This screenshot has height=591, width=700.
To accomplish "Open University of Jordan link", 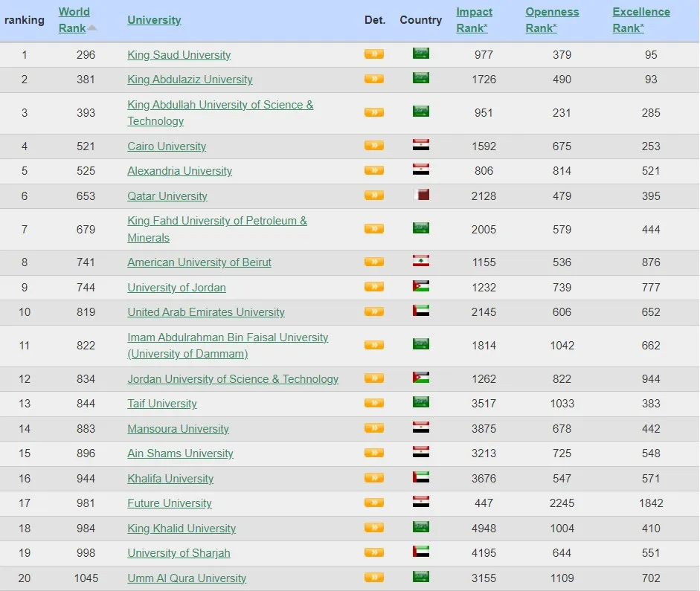I will [176, 288].
